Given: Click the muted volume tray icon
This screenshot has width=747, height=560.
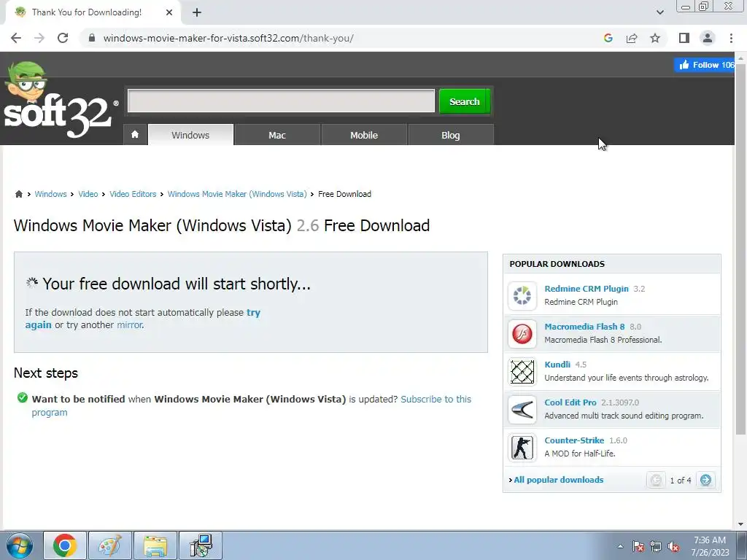Looking at the screenshot, I should 673,547.
